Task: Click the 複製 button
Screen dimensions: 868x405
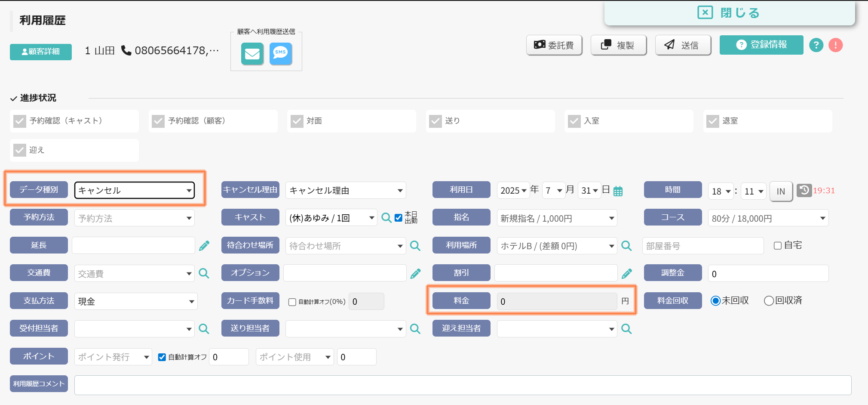Action: 619,45
